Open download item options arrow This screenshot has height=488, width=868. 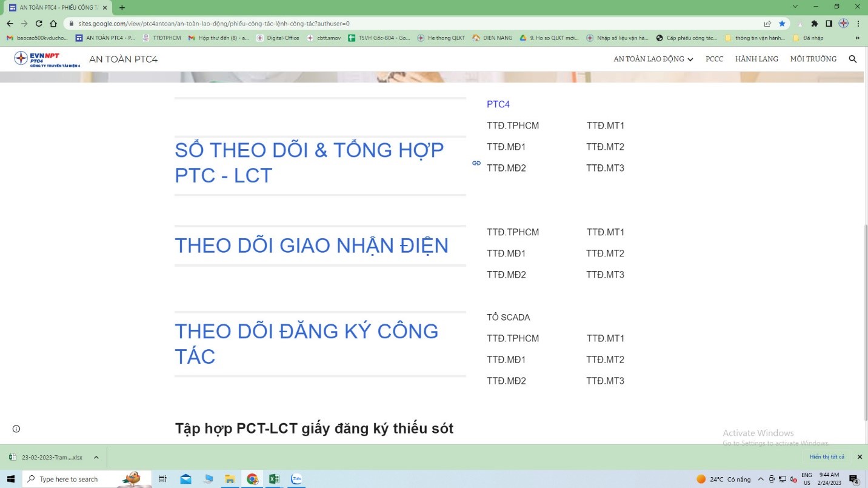point(96,457)
